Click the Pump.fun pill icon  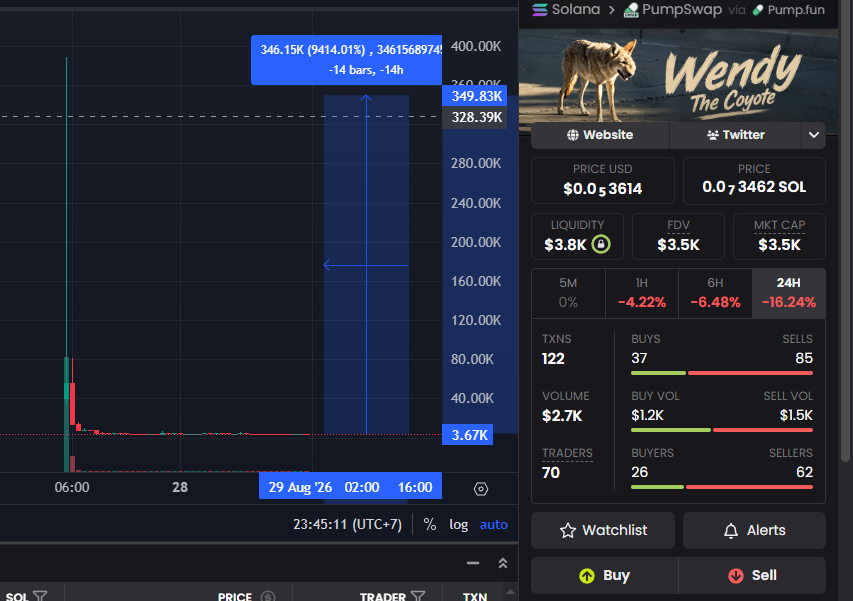(x=758, y=10)
